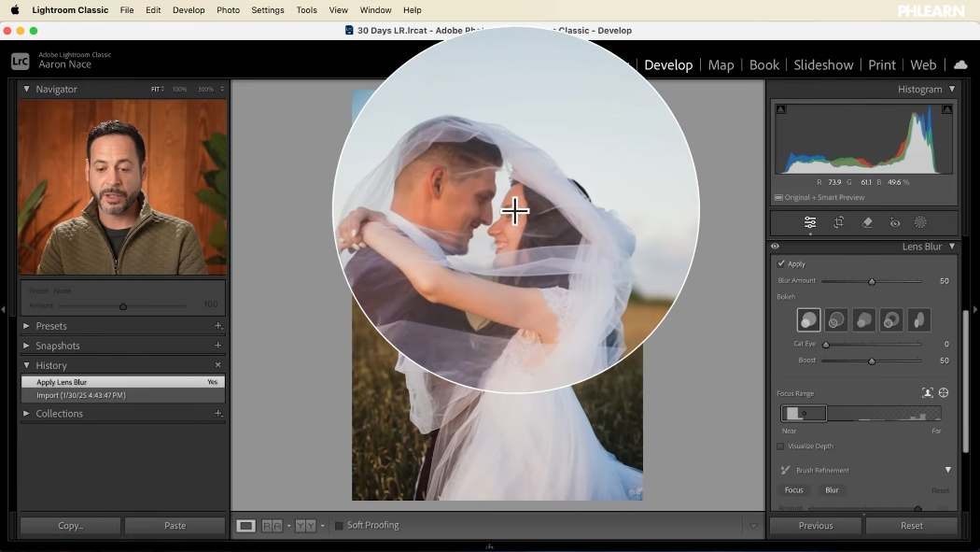Toggle the Lens Blur panel eye visibility
980x552 pixels.
(775, 247)
